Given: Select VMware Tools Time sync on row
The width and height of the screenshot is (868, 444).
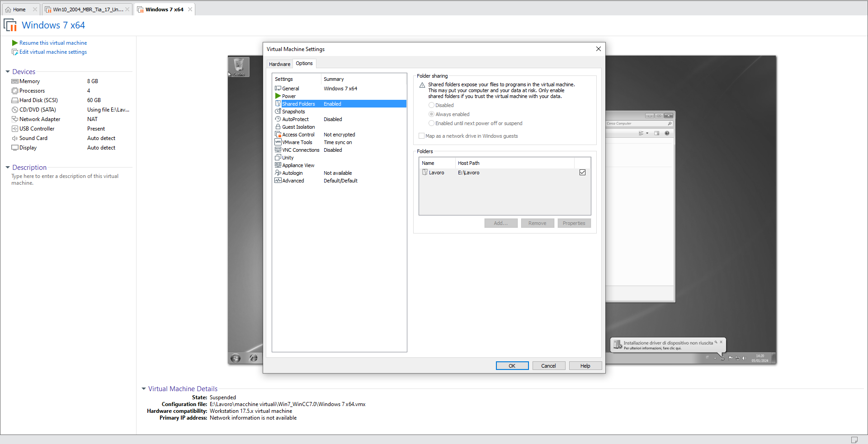Looking at the screenshot, I should (x=340, y=142).
